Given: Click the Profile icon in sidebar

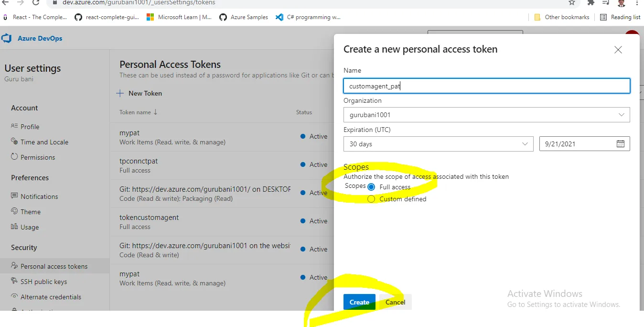Looking at the screenshot, I should [x=14, y=126].
